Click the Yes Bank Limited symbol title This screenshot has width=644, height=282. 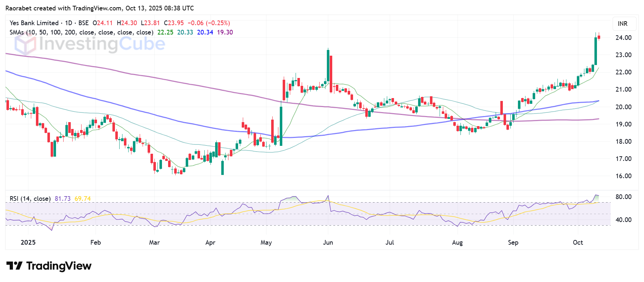(x=34, y=23)
